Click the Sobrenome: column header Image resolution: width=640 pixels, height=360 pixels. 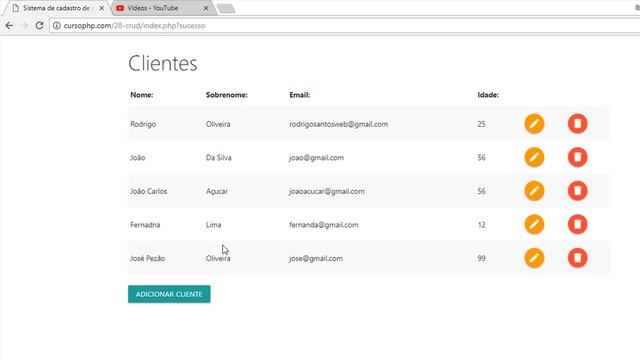tap(227, 95)
